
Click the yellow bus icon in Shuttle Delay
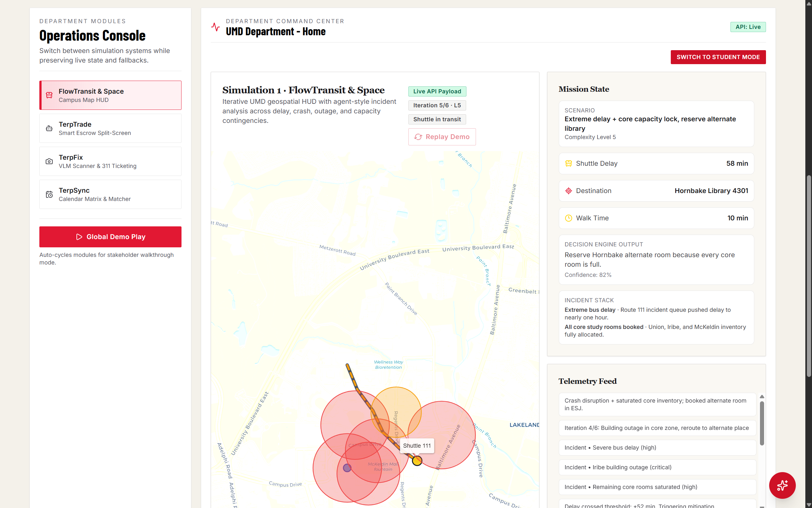(x=568, y=164)
